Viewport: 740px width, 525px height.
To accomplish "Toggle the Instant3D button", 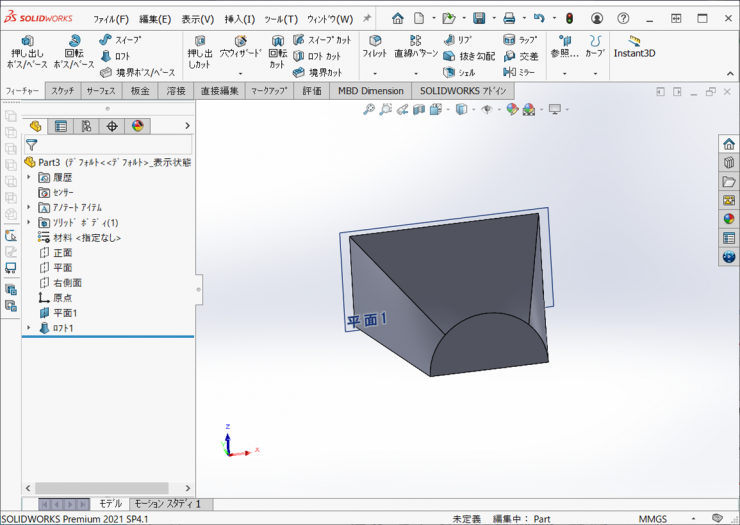I will point(634,47).
